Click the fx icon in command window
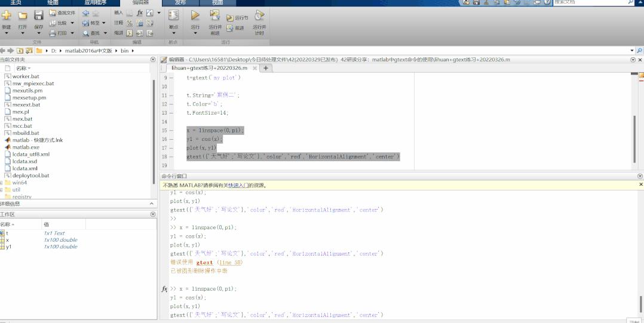This screenshot has width=644, height=323. pyautogui.click(x=164, y=289)
